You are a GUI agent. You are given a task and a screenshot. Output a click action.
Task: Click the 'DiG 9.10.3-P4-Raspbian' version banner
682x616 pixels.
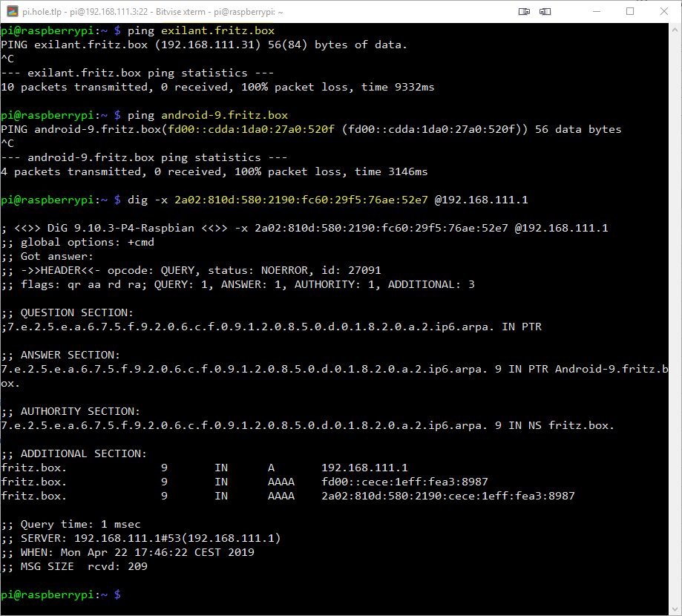coord(120,229)
